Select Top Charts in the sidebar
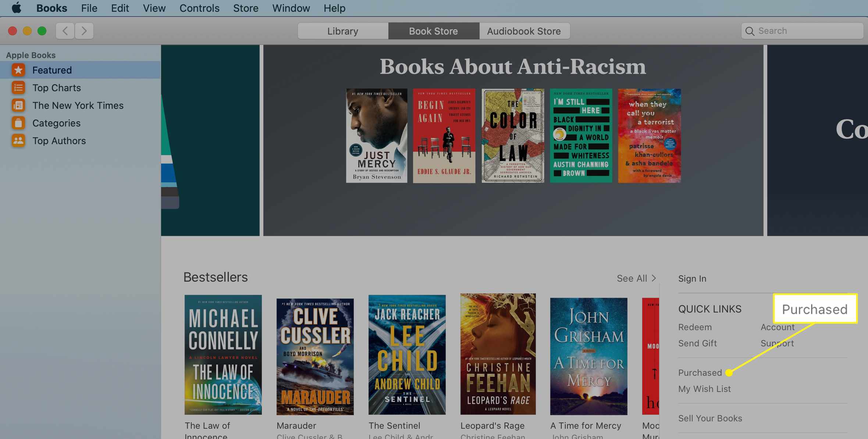868x439 pixels. tap(80, 88)
